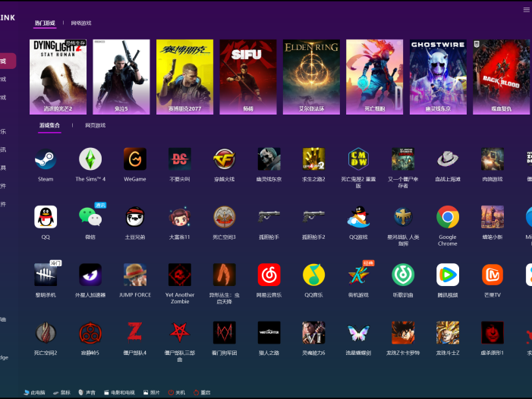Open QQ游戏 surfing penguin icon
Viewport: 532px width, 399px height.
coord(358,217)
